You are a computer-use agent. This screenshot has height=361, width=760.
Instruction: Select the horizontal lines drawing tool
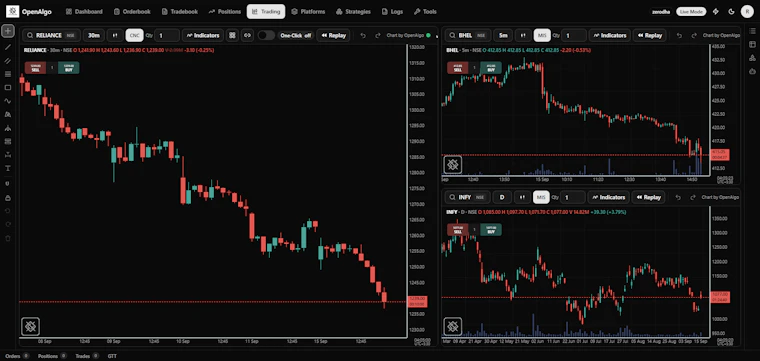click(x=8, y=74)
